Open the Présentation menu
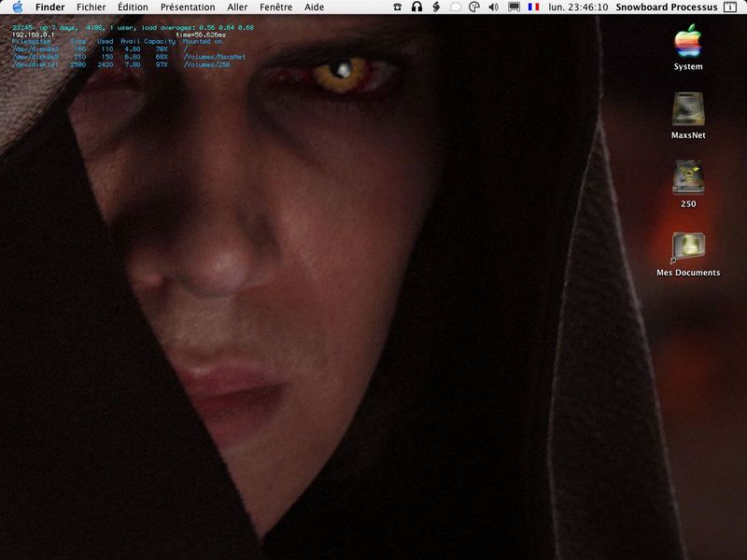 tap(188, 7)
